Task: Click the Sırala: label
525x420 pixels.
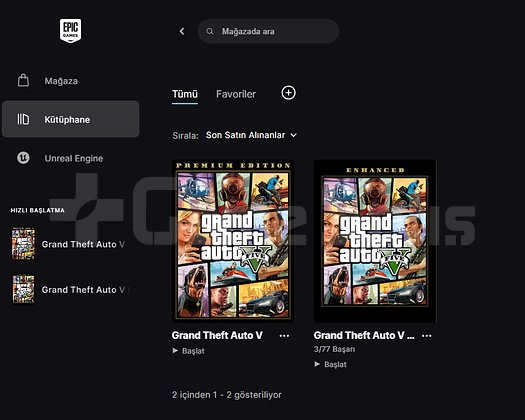Action: click(185, 135)
